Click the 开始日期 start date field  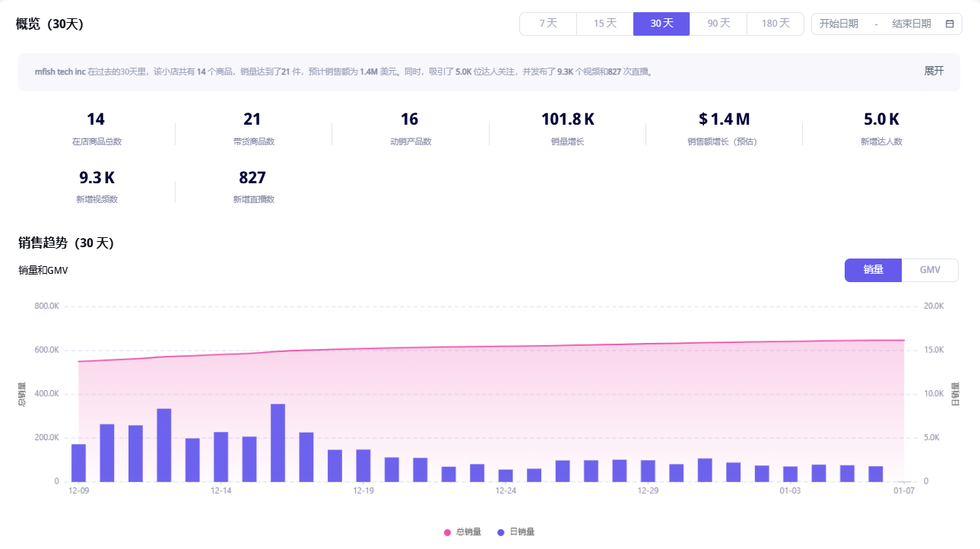pos(839,24)
